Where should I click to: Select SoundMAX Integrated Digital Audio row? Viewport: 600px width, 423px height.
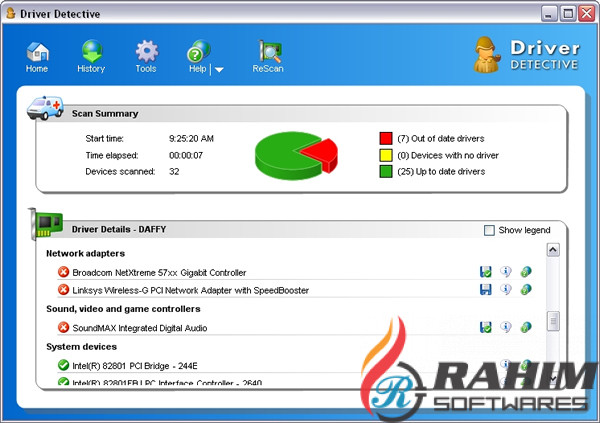point(295,328)
